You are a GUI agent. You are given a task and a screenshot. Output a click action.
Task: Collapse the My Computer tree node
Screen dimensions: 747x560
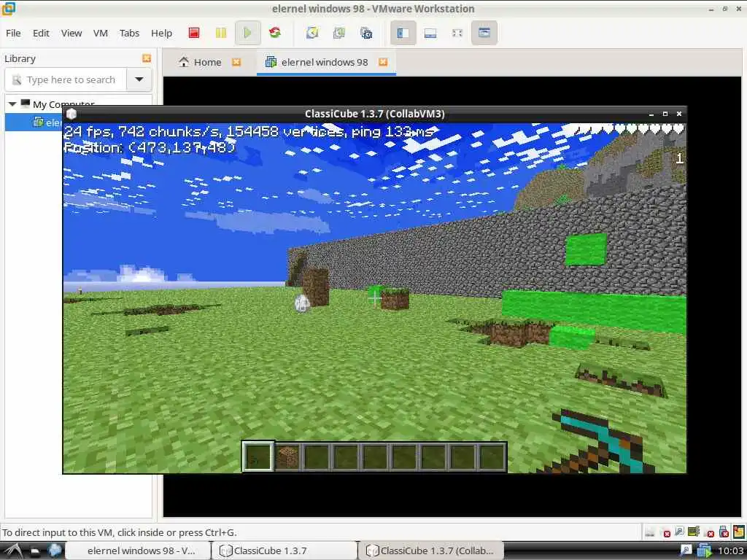pos(12,104)
